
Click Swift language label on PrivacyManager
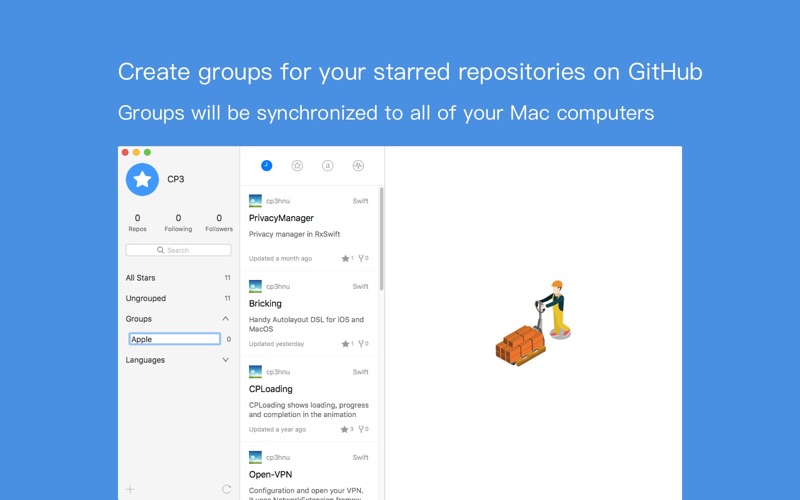coord(360,201)
